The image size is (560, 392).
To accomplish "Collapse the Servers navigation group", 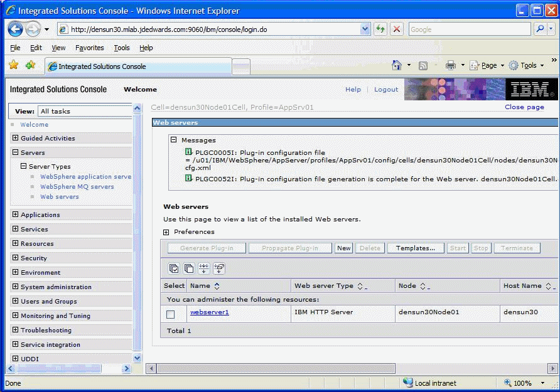I will 16,152.
